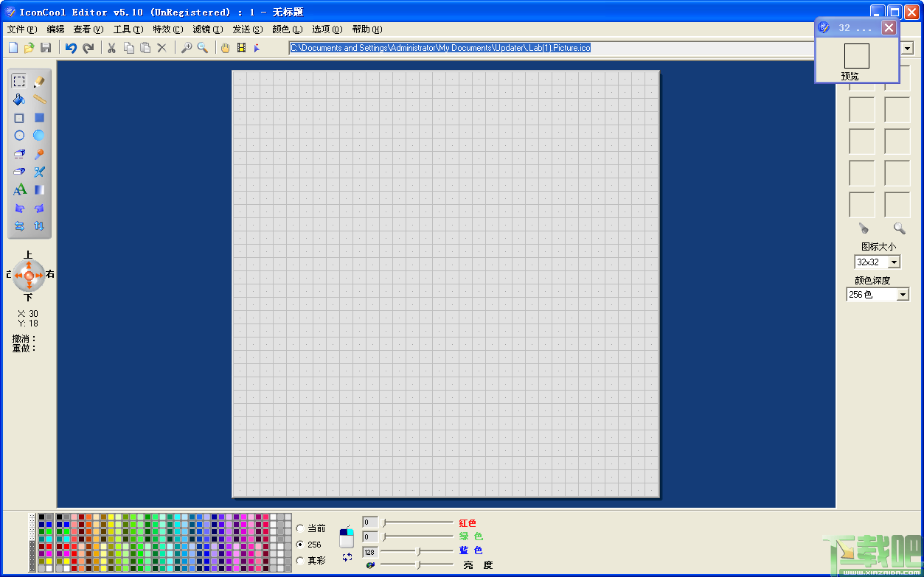This screenshot has width=924, height=577.
Task: Open the 帮助(H) menu
Action: click(x=367, y=29)
